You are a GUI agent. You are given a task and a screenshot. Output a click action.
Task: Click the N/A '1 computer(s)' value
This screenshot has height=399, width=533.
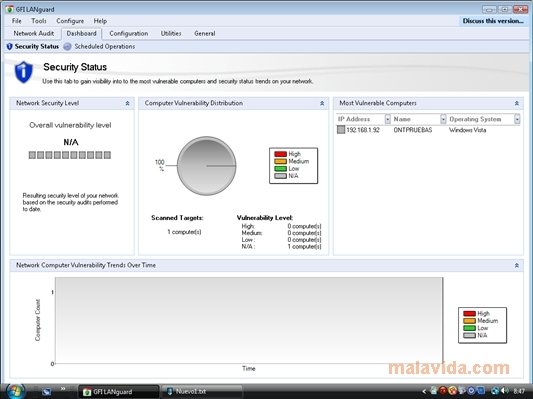(304, 247)
